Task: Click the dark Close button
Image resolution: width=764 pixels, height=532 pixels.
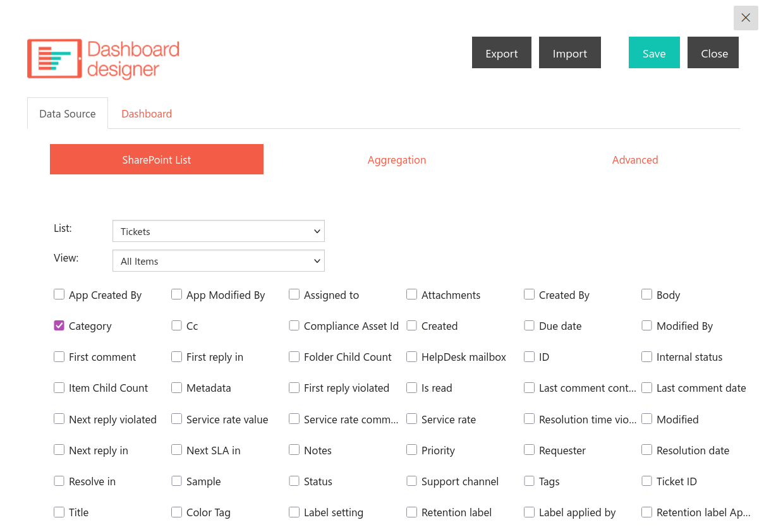Action: coord(714,53)
